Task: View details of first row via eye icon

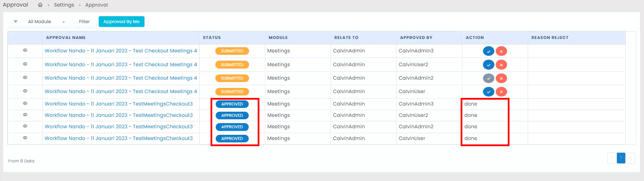Action: coord(25,50)
